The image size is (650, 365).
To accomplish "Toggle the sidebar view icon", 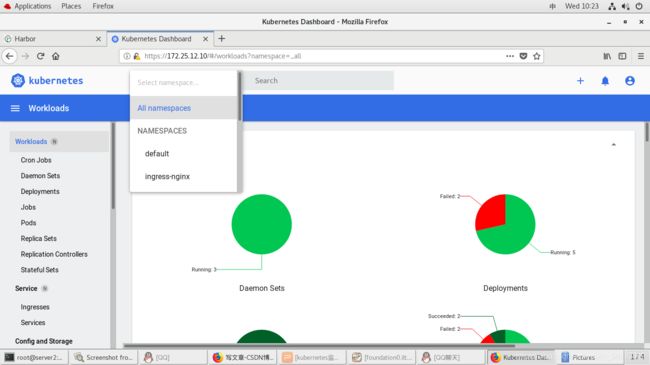I will coord(622,56).
